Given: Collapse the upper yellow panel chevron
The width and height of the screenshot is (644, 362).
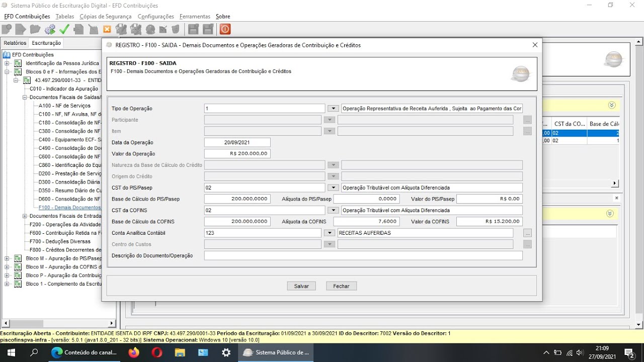Looking at the screenshot, I should (x=612, y=105).
